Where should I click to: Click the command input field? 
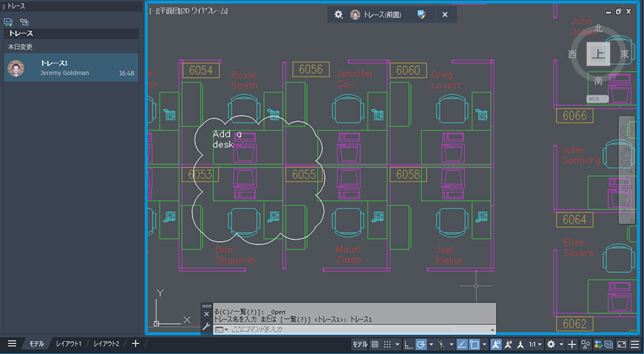pyautogui.click(x=341, y=329)
